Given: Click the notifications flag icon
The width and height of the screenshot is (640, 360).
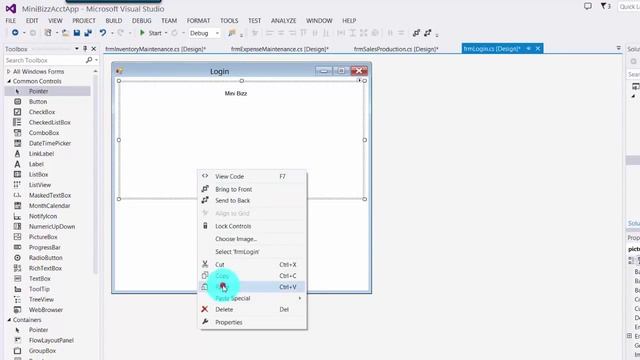Looking at the screenshot, I should [x=605, y=6].
